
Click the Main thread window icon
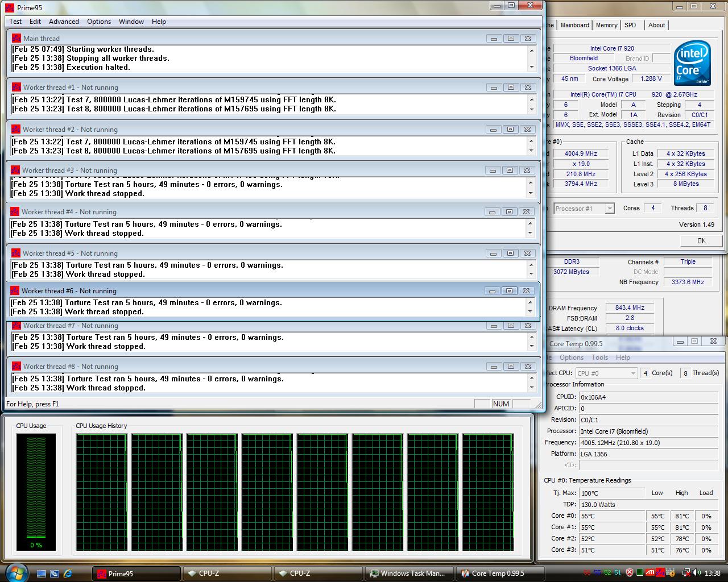[x=16, y=38]
